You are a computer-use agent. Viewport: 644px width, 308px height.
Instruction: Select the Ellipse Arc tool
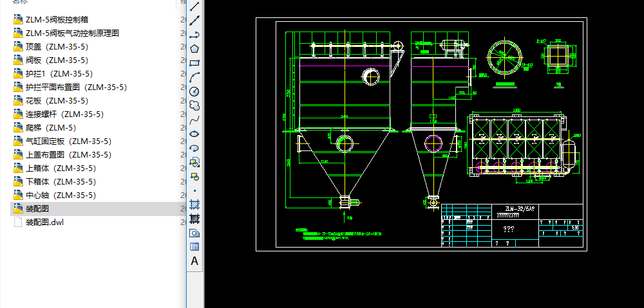click(194, 148)
